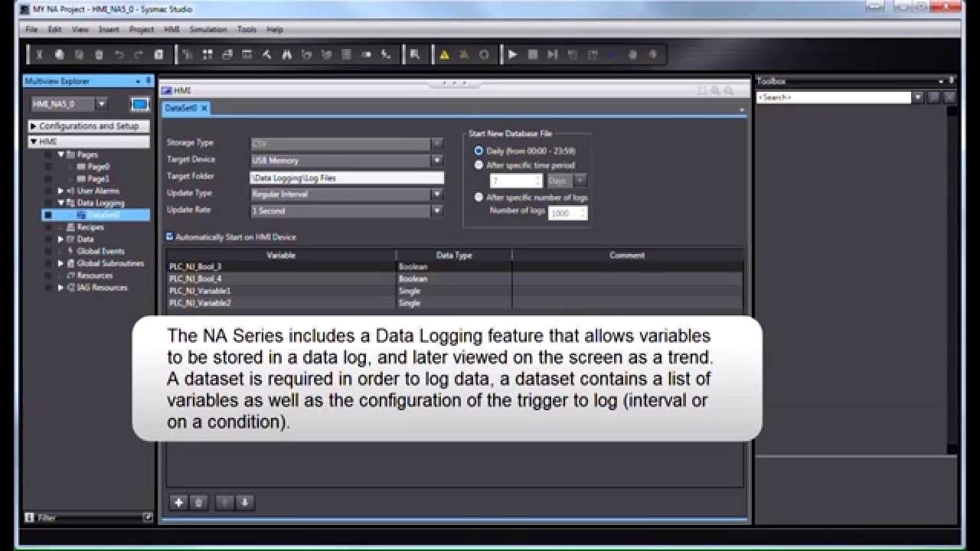Screen dimensions: 980x551
Task: Click the Toolbox vertical scrollbar
Action: [952, 280]
